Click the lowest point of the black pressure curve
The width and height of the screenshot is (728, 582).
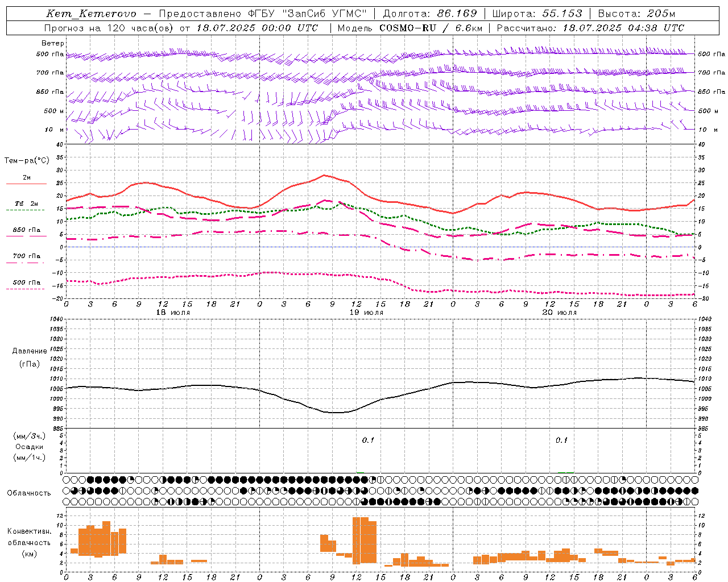[x=337, y=413]
